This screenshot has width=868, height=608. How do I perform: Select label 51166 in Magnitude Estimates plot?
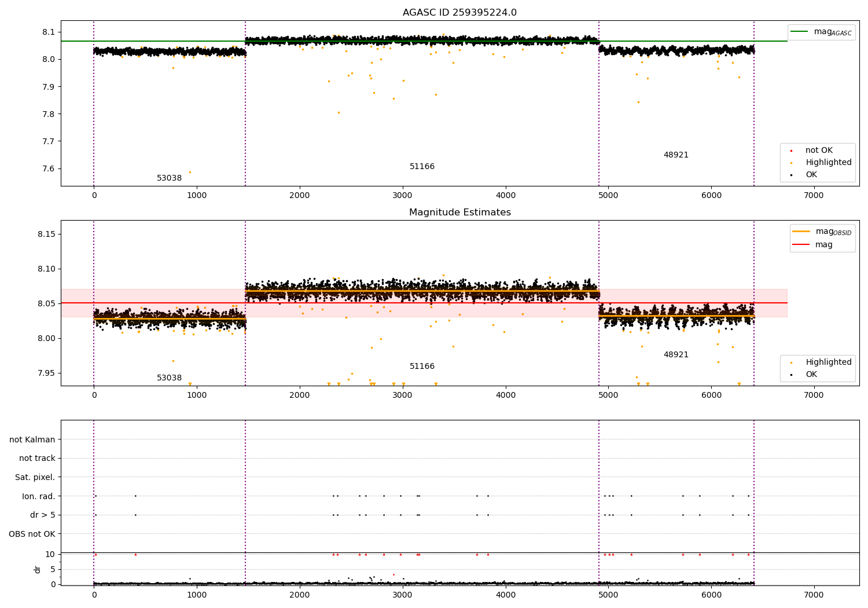[x=422, y=367]
